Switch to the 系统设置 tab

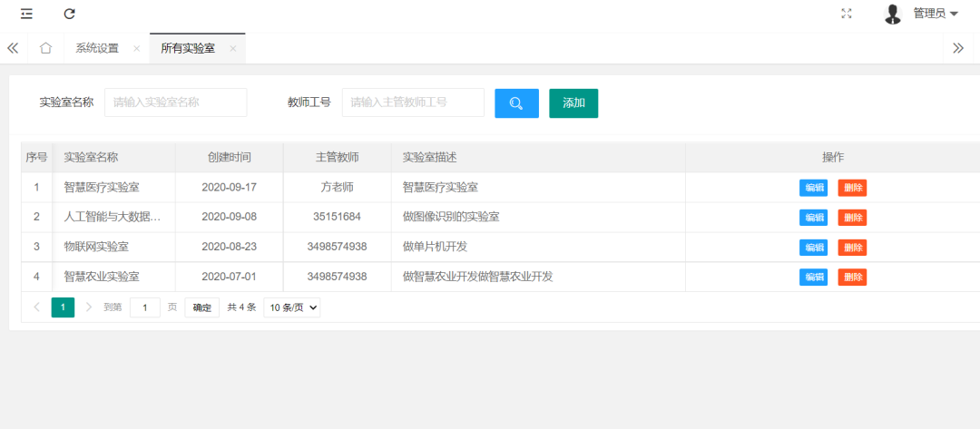click(x=97, y=48)
